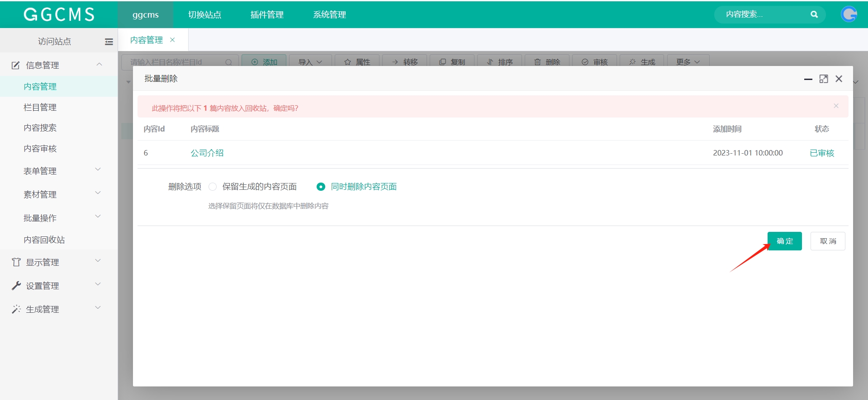Click the 内容Id column header
Screen dimensions: 868x400
click(154, 129)
